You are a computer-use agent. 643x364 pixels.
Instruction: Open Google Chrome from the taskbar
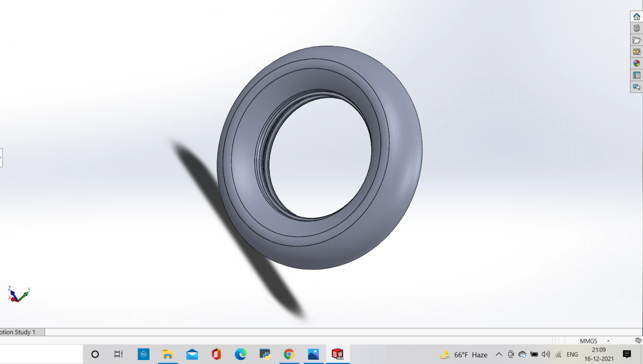[289, 354]
